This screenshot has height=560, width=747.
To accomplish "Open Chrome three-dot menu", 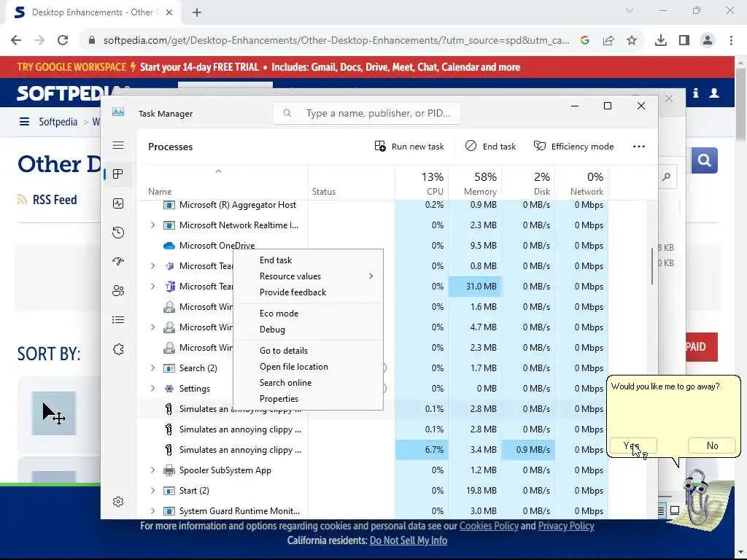I will 731,41.
